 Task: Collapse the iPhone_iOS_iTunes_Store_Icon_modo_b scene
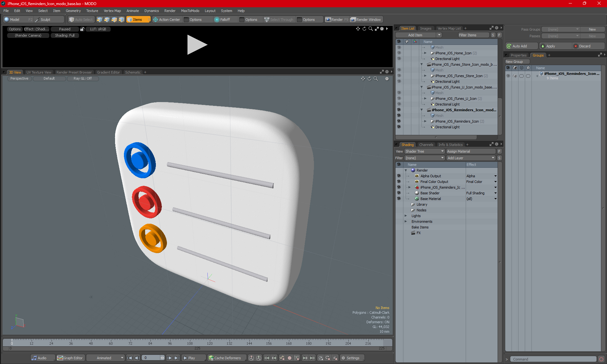point(421,64)
